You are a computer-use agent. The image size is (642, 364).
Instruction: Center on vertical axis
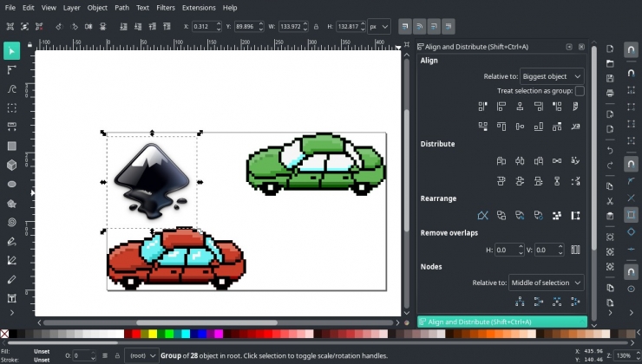520,107
